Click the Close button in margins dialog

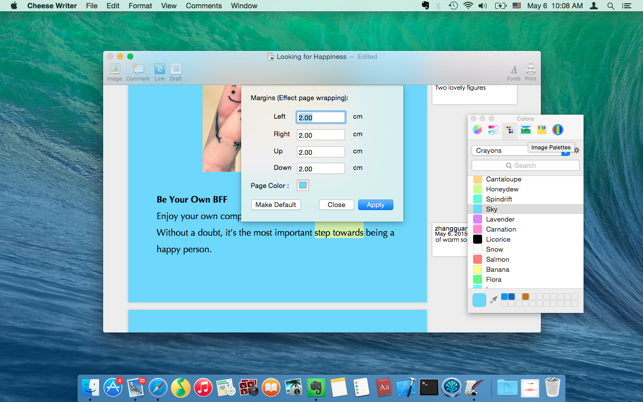[x=336, y=205]
